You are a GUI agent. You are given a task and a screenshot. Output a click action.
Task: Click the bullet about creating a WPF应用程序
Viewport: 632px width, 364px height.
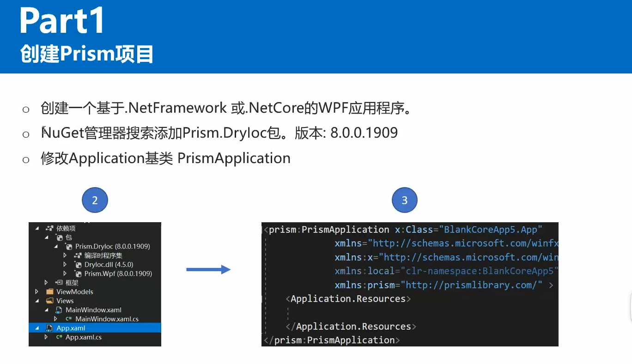pos(225,109)
